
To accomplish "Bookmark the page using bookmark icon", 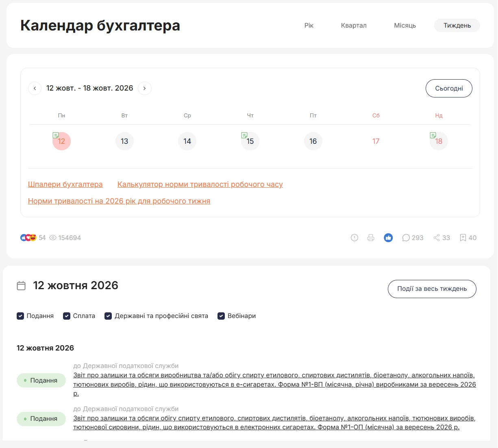I will [x=463, y=238].
